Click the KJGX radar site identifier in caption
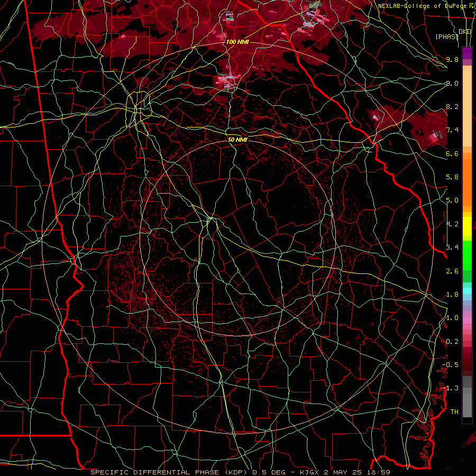 (309, 472)
